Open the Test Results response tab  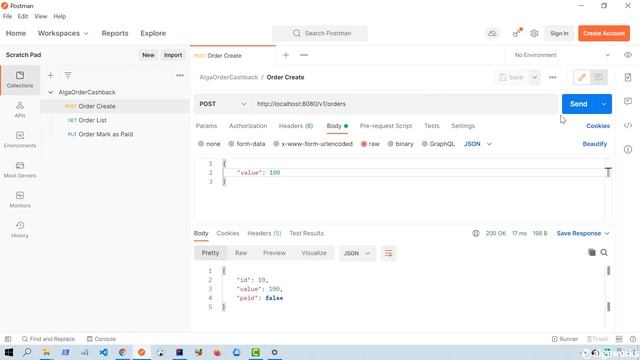[x=306, y=233]
